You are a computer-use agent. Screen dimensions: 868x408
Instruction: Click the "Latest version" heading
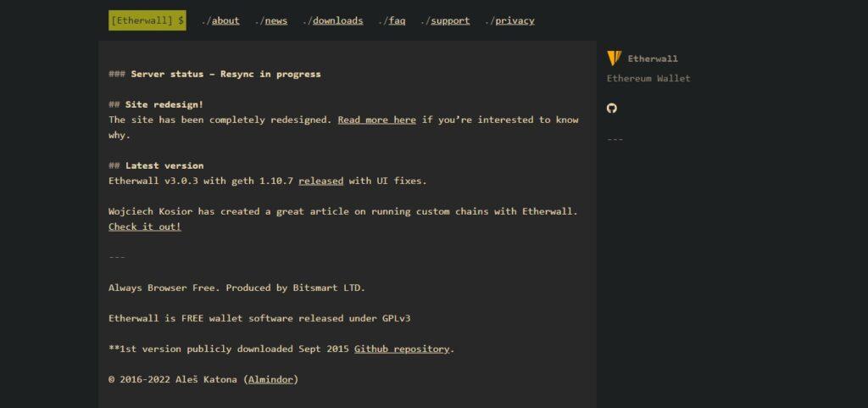point(164,165)
